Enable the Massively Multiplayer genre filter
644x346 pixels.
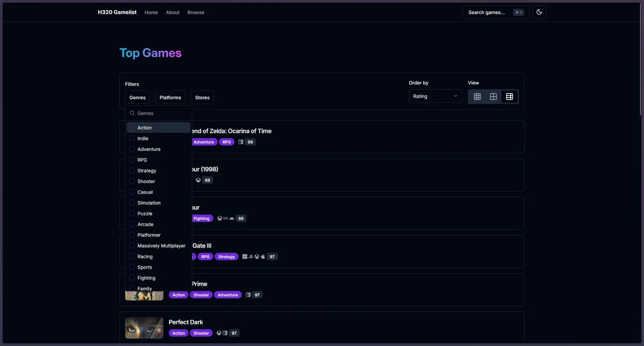click(x=132, y=245)
